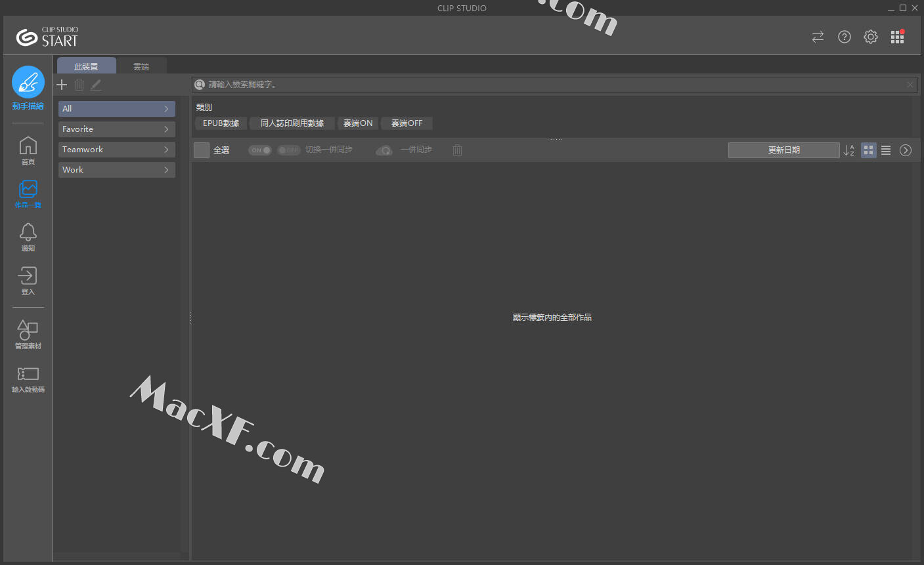The image size is (924, 565).
Task: Switch to thumbnail grid view
Action: 869,150
